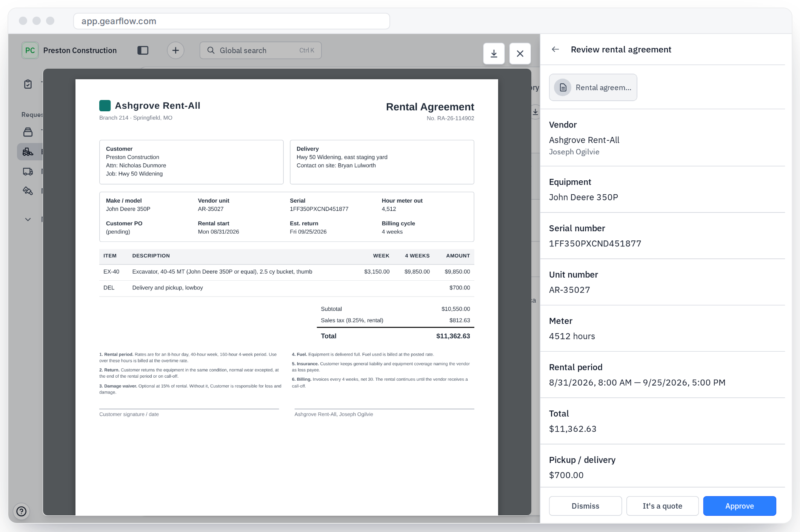Screen dimensions: 800x532
Task: Download the rental agreement document
Action: tap(494, 54)
